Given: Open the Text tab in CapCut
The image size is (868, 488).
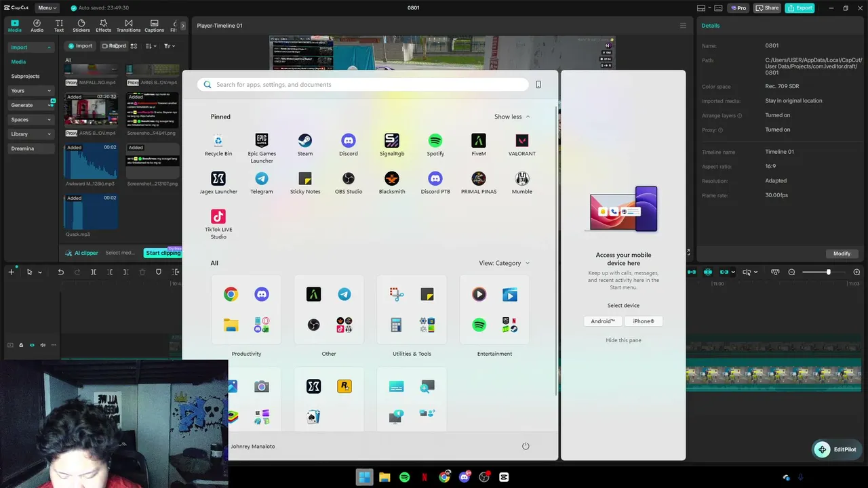Looking at the screenshot, I should pyautogui.click(x=59, y=26).
